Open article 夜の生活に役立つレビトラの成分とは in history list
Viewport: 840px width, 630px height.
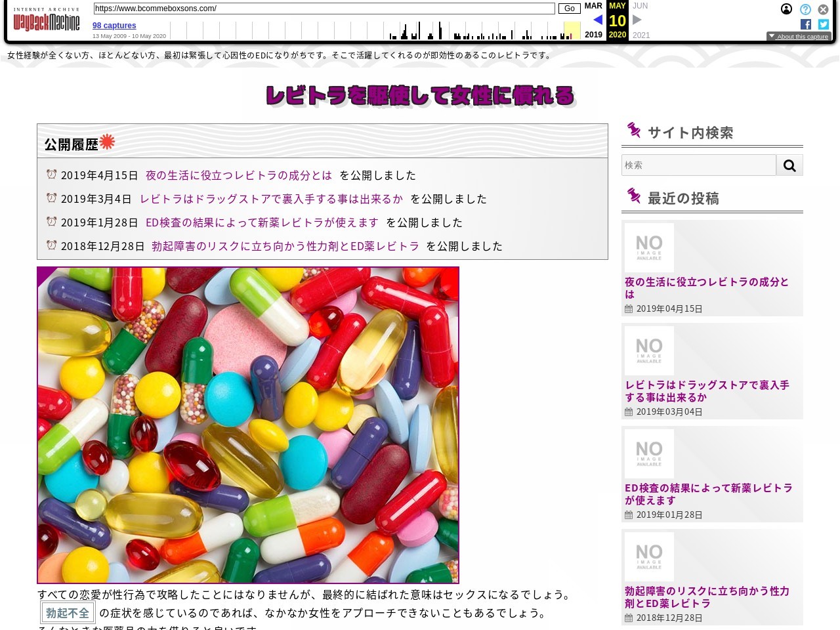pyautogui.click(x=239, y=175)
